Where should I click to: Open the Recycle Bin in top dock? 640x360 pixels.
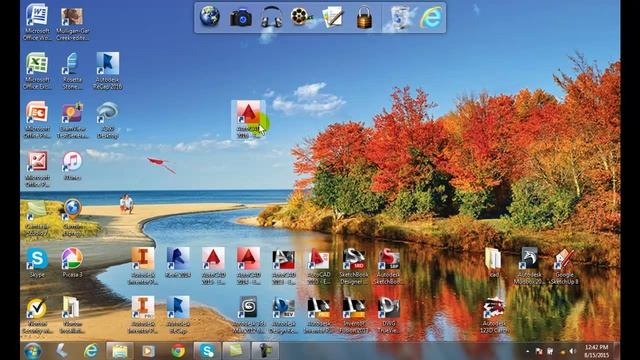click(x=400, y=18)
